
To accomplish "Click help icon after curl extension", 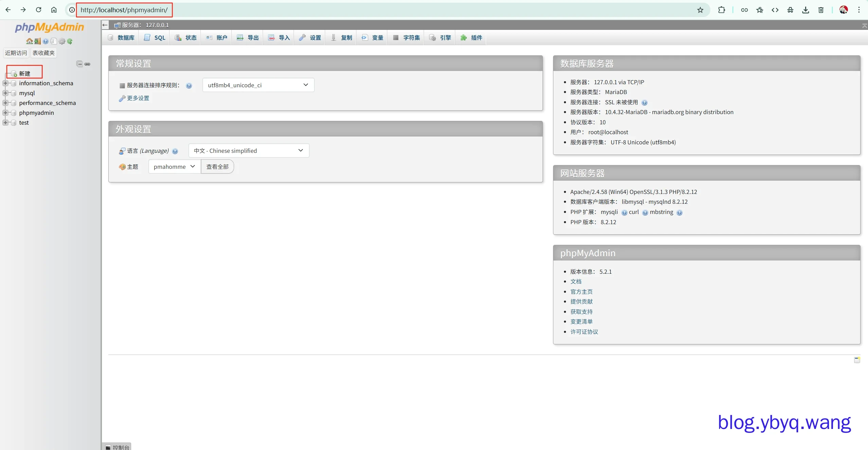I will [645, 213].
